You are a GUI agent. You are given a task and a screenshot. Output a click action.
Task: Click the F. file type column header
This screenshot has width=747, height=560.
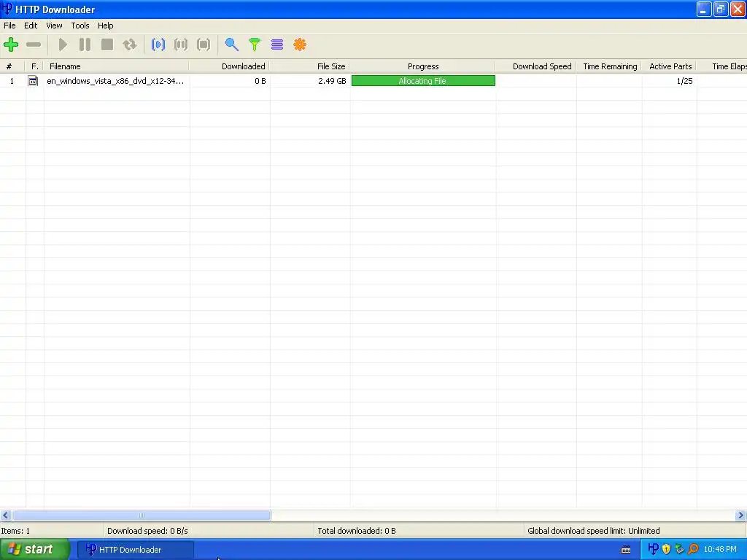(x=34, y=66)
